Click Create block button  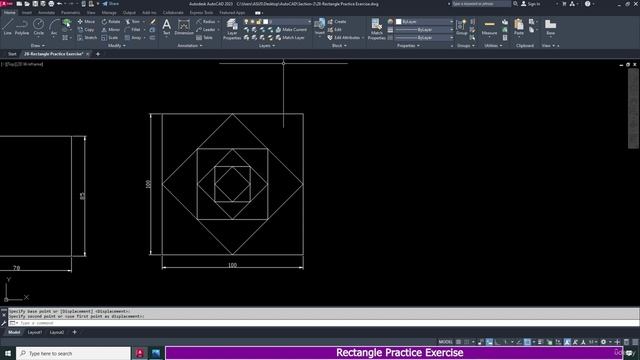[x=337, y=22]
